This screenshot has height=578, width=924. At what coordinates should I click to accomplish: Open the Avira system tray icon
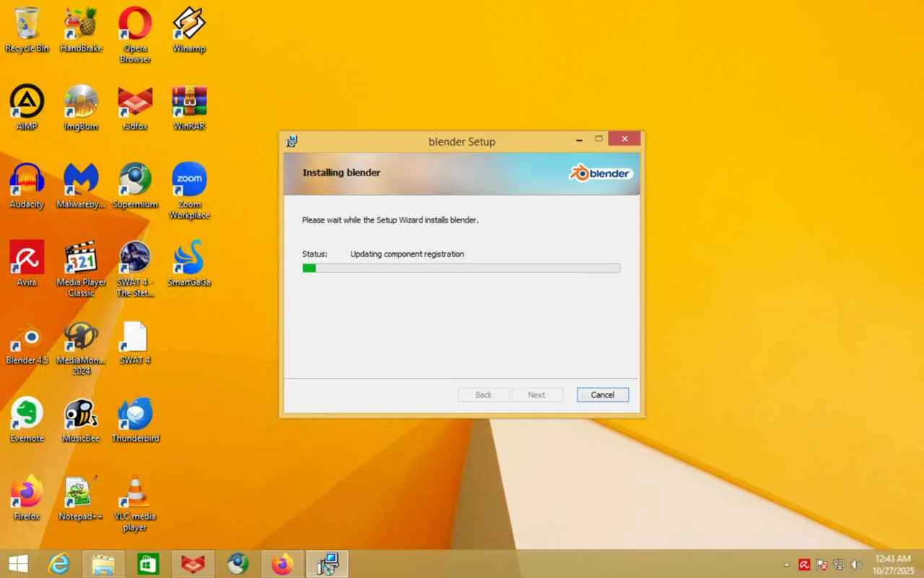click(x=804, y=564)
